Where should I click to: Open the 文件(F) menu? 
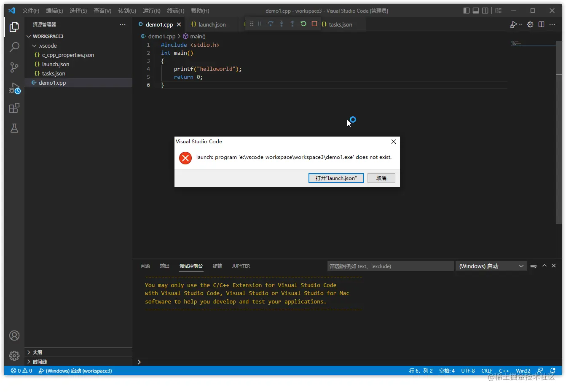pyautogui.click(x=31, y=11)
